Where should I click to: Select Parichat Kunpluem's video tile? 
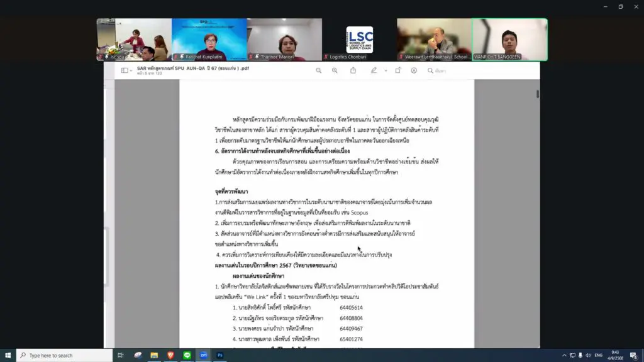click(x=209, y=40)
